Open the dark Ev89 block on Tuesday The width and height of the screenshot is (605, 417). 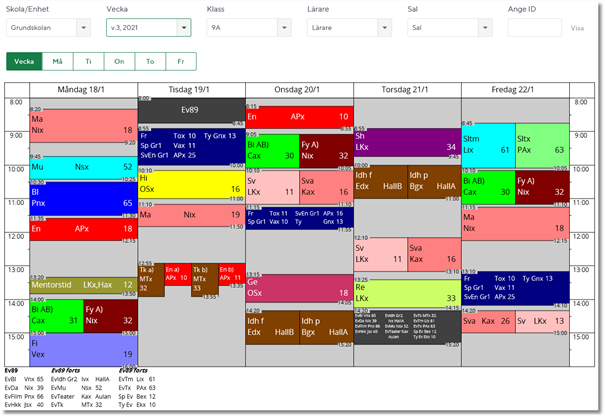point(191,110)
